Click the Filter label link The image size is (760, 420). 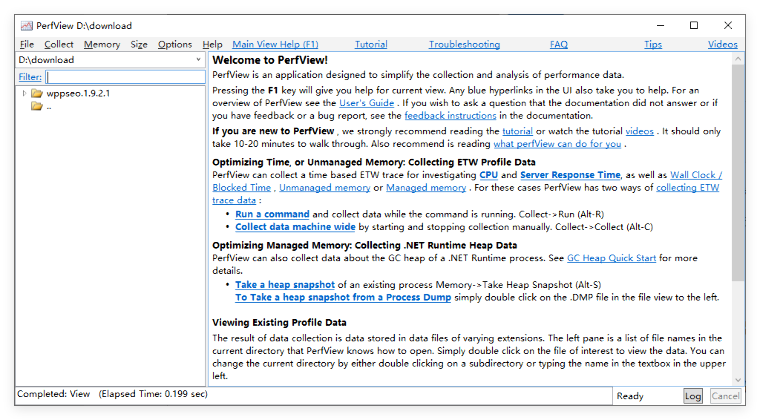click(x=30, y=77)
